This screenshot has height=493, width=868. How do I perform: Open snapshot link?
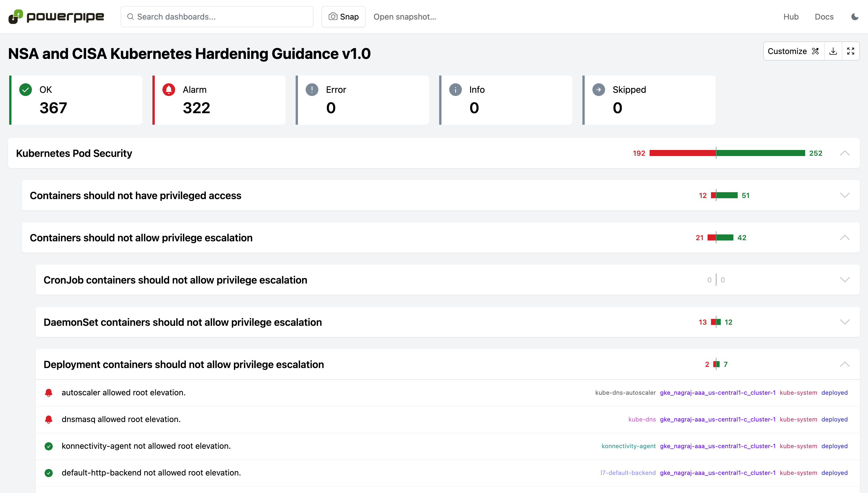tap(404, 17)
